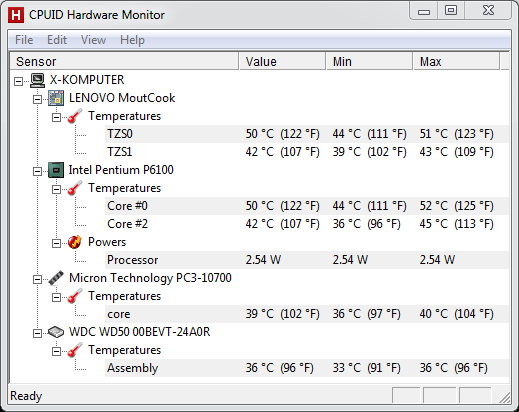The image size is (519, 412).
Task: Select the X-KOMPUTER label
Action: point(87,80)
